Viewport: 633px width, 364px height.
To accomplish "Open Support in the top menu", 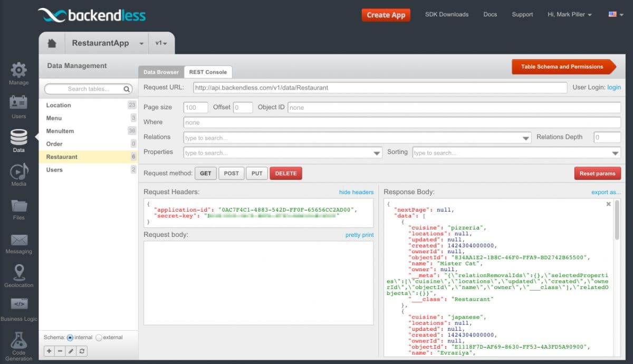I will pyautogui.click(x=522, y=15).
